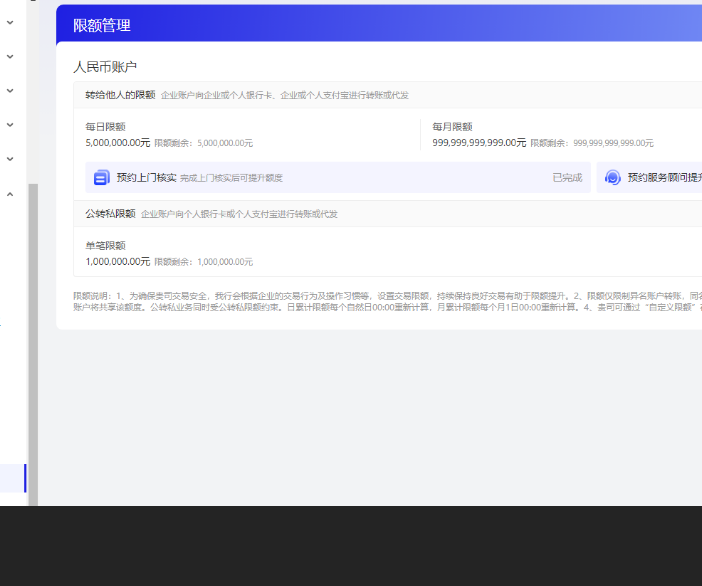The width and height of the screenshot is (702, 586).
Task: Expand the fourth sidebar menu chevron
Action: [x=10, y=125]
